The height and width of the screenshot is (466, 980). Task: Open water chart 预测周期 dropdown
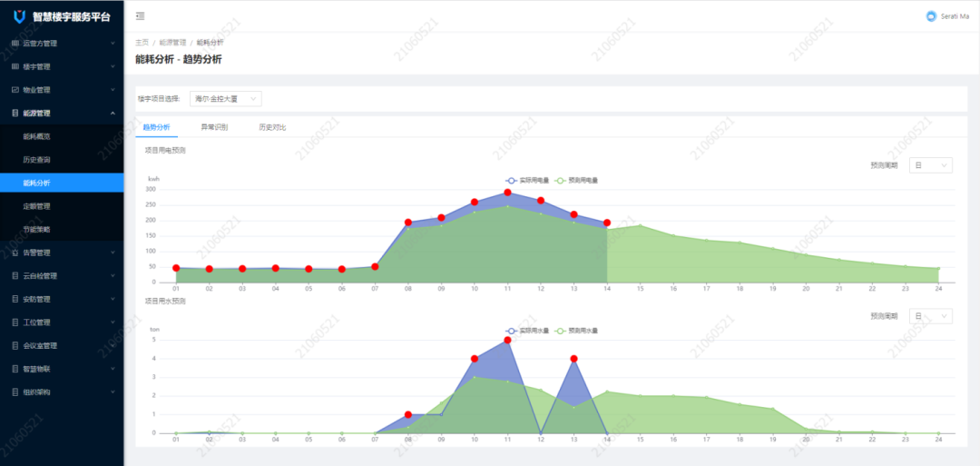pyautogui.click(x=930, y=316)
